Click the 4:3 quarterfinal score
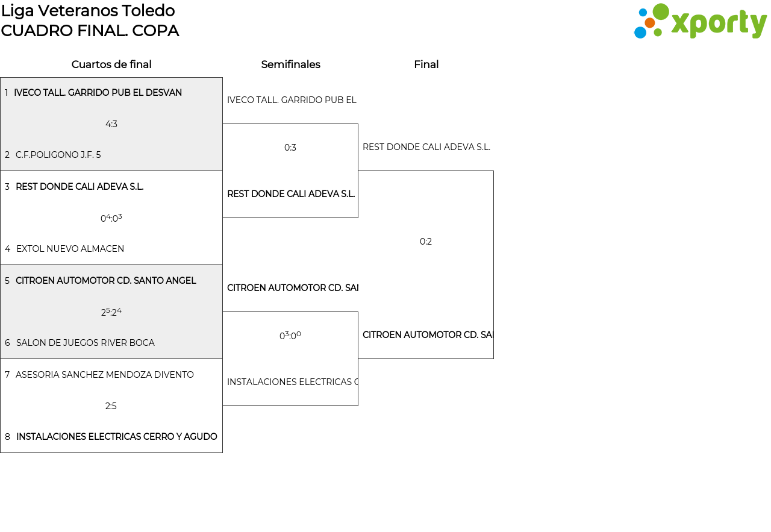 pos(111,124)
